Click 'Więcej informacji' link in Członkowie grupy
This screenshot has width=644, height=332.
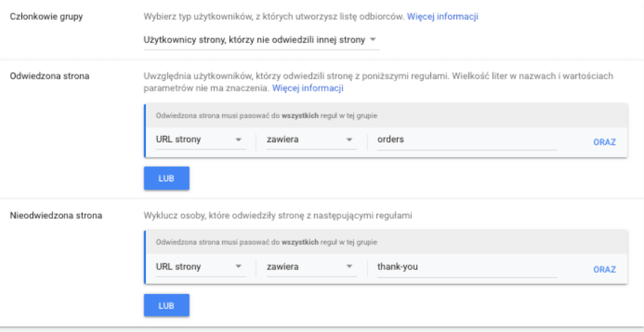coord(442,16)
